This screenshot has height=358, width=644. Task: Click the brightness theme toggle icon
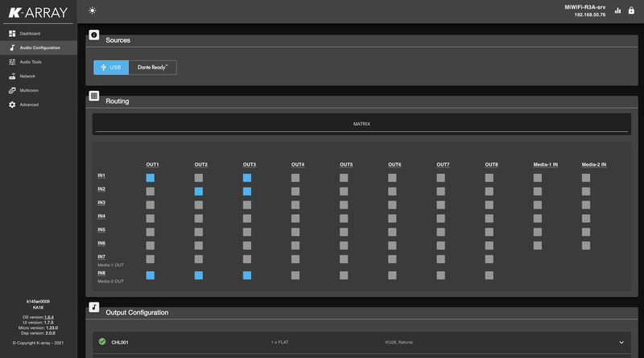(x=93, y=10)
